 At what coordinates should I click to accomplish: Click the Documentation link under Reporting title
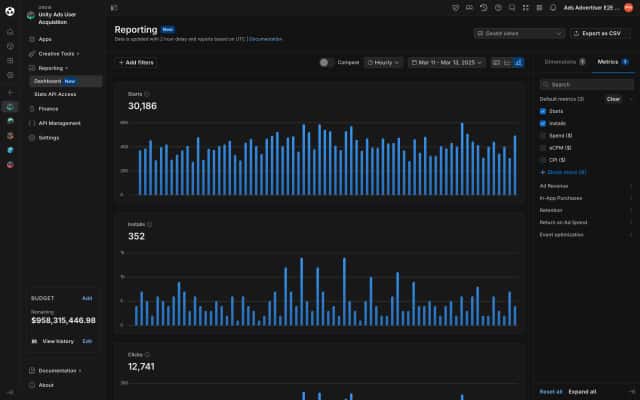[265, 39]
